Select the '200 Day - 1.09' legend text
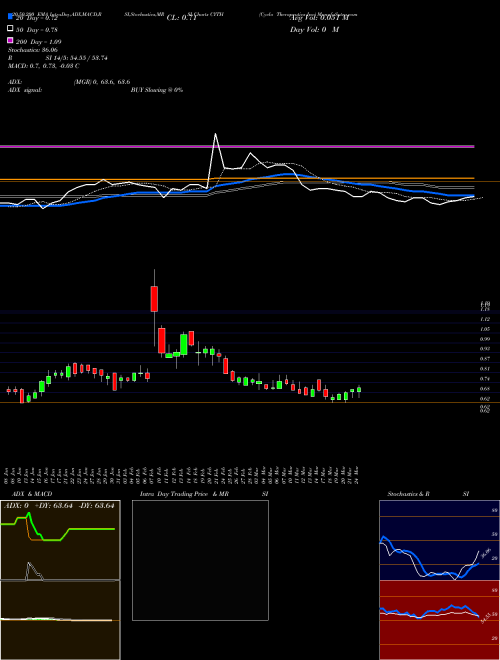The height and width of the screenshot is (660, 500). (39, 42)
